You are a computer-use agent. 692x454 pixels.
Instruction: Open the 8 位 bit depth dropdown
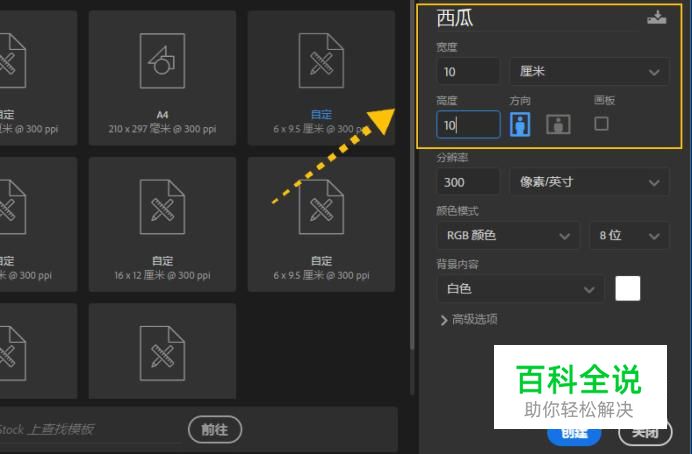pos(629,236)
